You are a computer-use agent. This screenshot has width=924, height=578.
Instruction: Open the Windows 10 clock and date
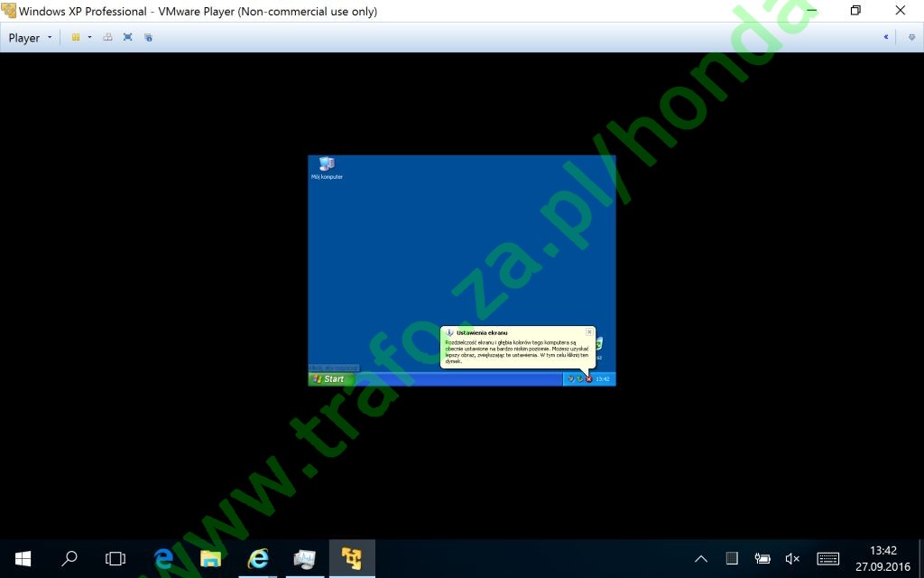[882, 558]
